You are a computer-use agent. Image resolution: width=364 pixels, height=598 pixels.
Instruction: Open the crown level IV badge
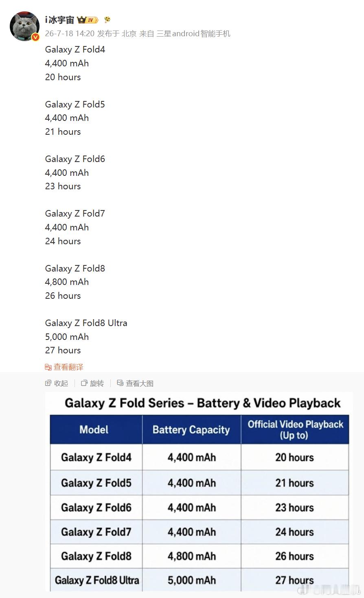point(88,20)
